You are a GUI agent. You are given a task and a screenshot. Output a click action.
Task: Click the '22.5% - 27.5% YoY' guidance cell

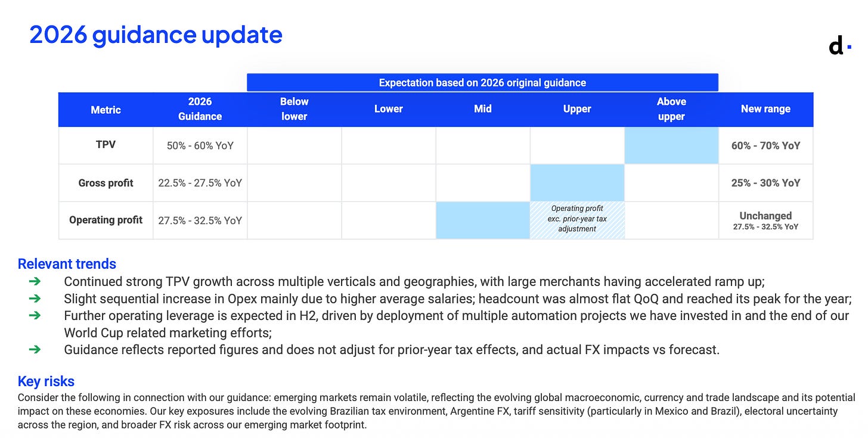pos(200,183)
